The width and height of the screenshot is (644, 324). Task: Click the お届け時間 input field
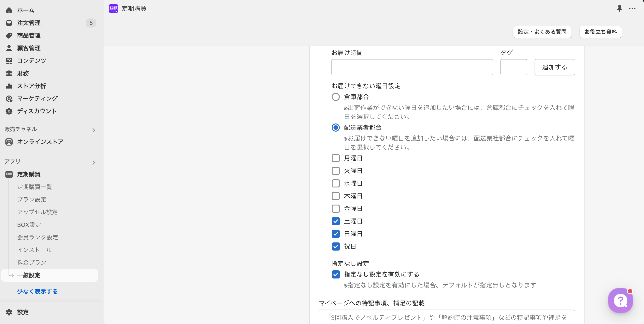[x=412, y=67]
